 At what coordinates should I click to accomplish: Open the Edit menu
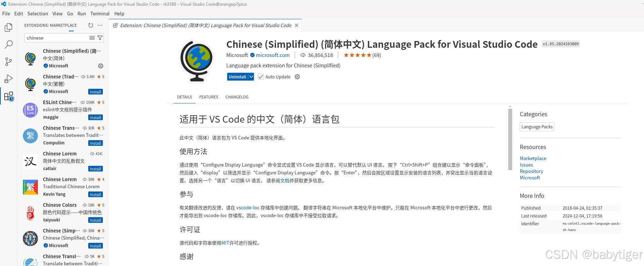click(19, 14)
